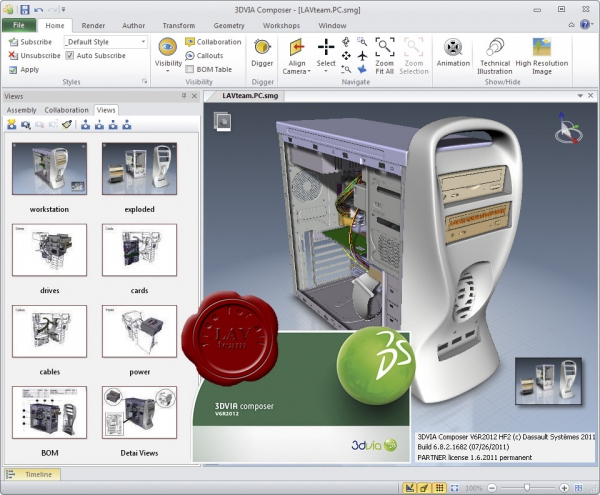This screenshot has height=495, width=600.
Task: Open the workstation view thumbnail
Action: (49, 169)
